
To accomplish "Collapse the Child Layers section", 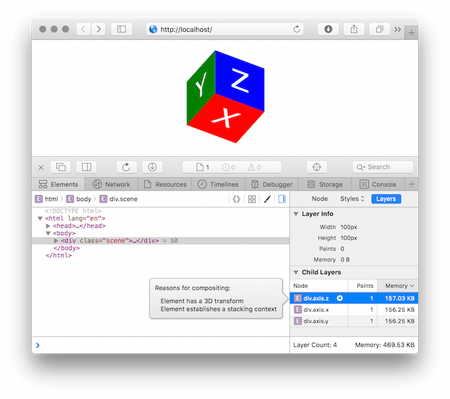I will coord(296,272).
